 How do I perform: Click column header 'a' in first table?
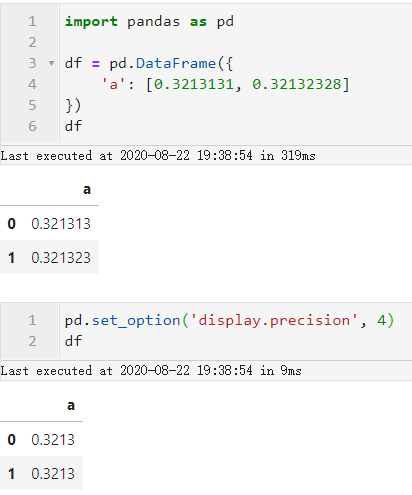tap(87, 189)
